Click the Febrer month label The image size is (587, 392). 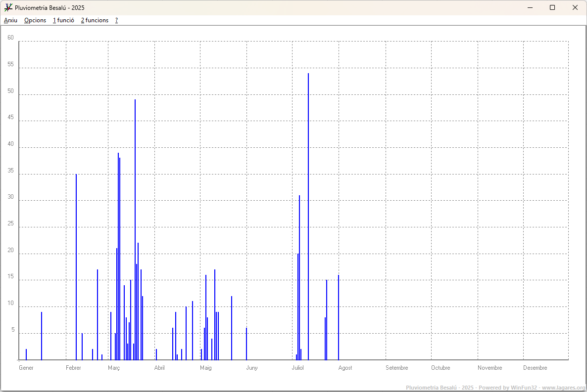coord(73,368)
